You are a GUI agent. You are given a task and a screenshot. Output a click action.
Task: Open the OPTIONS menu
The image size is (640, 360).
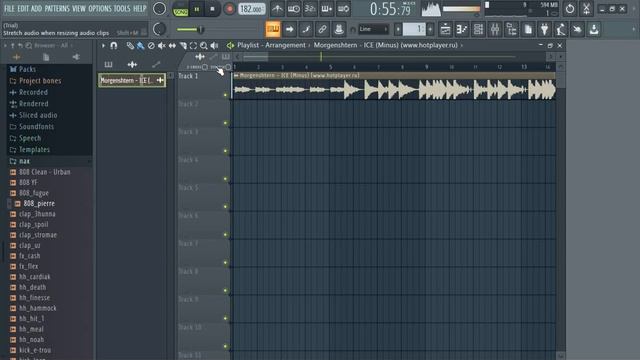coord(100,9)
